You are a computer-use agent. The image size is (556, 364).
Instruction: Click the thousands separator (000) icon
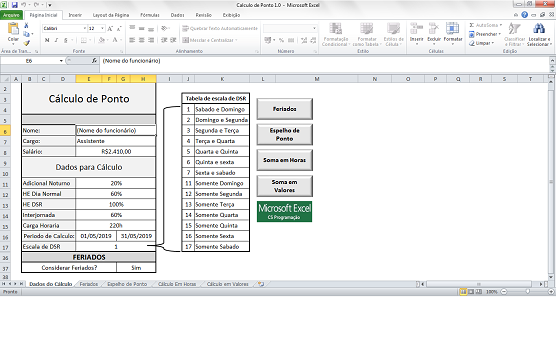point(291,40)
